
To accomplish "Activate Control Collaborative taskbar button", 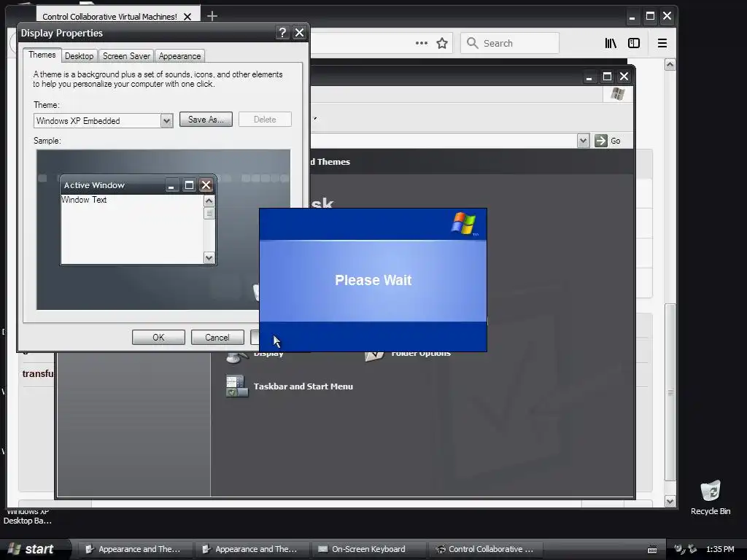I will tap(484, 549).
